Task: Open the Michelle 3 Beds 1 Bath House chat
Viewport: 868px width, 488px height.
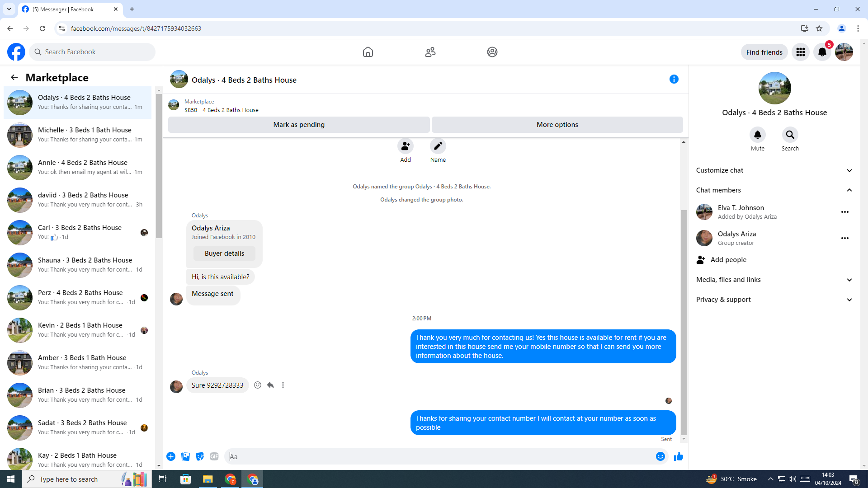Action: tap(78, 135)
